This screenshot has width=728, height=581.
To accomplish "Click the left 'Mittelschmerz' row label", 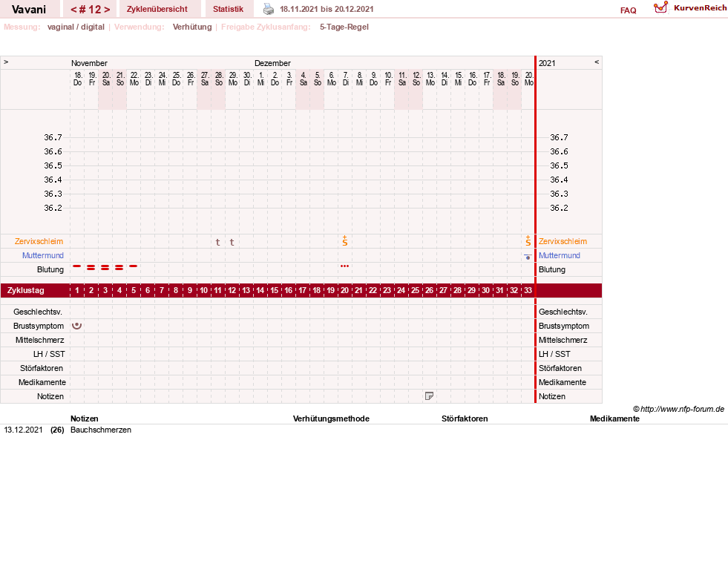I will pos(39,340).
